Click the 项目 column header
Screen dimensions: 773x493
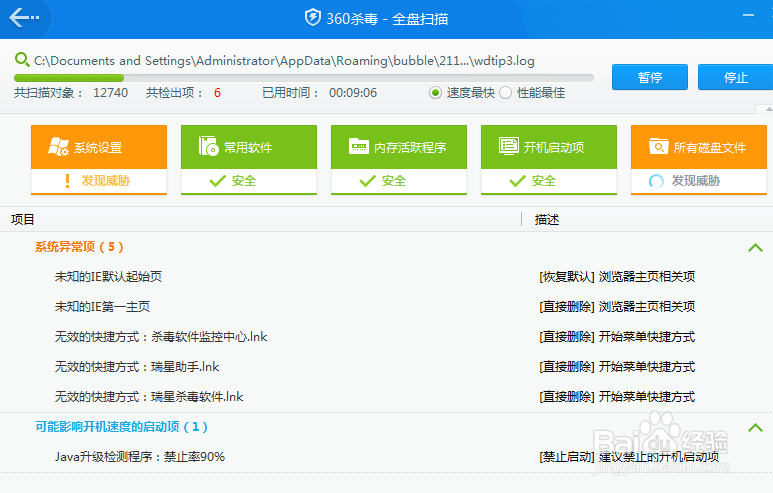[23, 219]
